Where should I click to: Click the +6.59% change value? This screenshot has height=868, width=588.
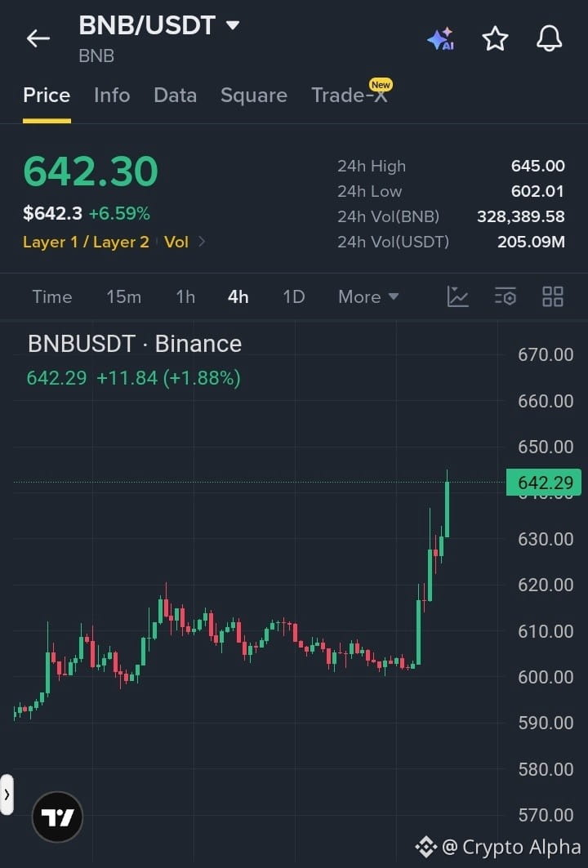click(119, 213)
